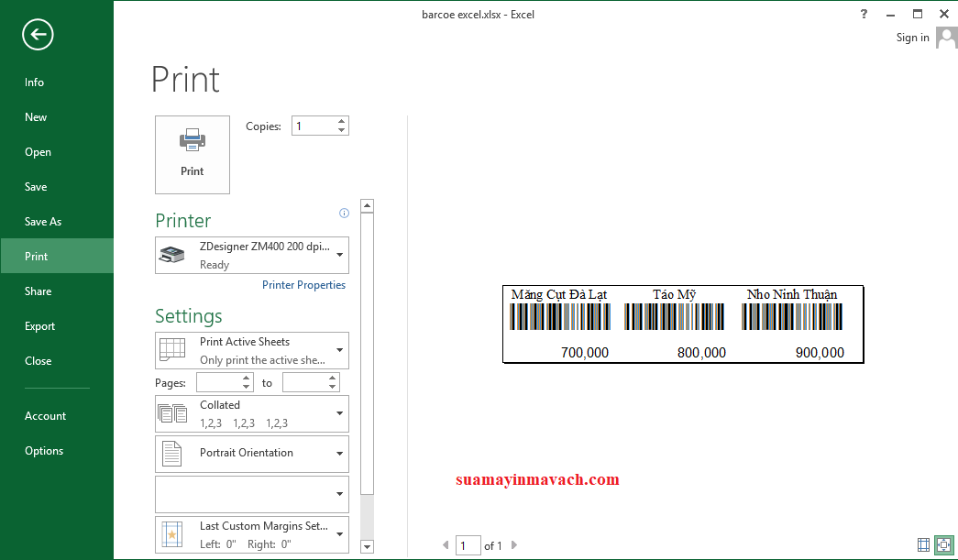Open the Collated settings dropdown
This screenshot has height=560, width=958.
tap(340, 413)
